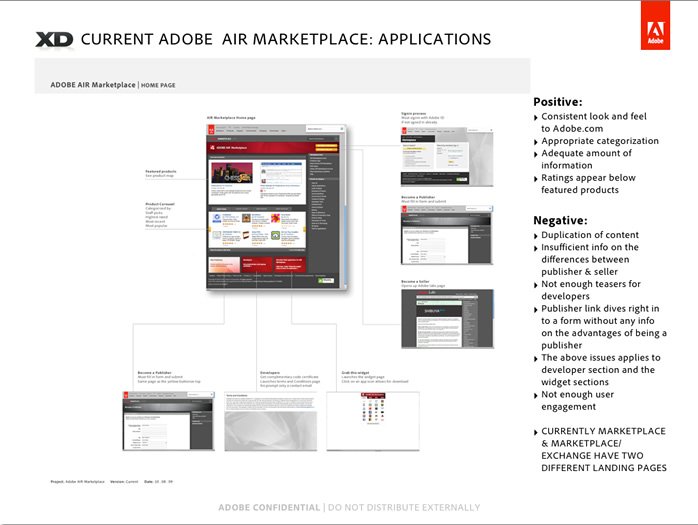The width and height of the screenshot is (698, 525).
Task: Open the Grab the widget thumbnail
Action: pyautogui.click(x=373, y=421)
